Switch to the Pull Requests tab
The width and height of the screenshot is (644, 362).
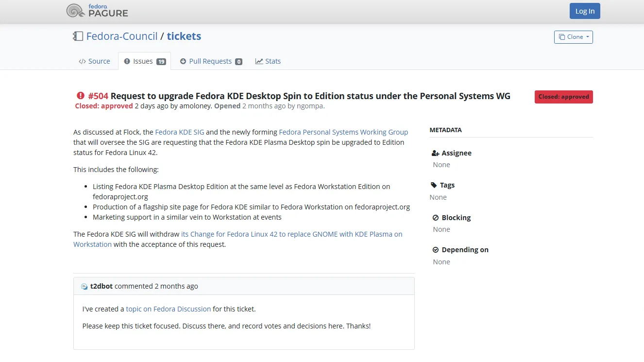211,61
